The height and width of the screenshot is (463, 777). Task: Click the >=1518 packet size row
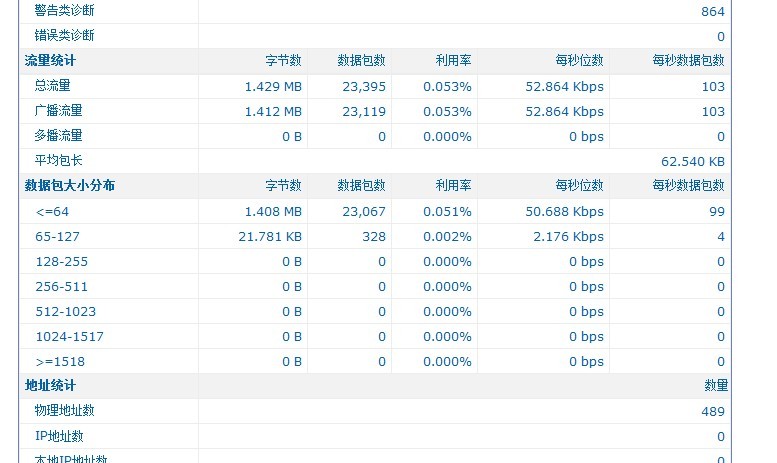pyautogui.click(x=60, y=362)
